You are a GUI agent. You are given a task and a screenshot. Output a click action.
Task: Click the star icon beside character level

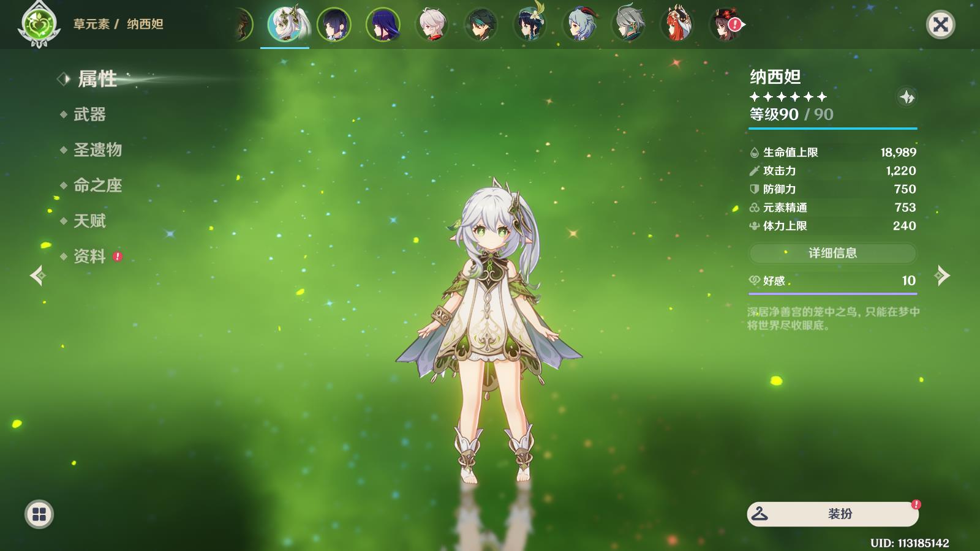click(x=907, y=97)
